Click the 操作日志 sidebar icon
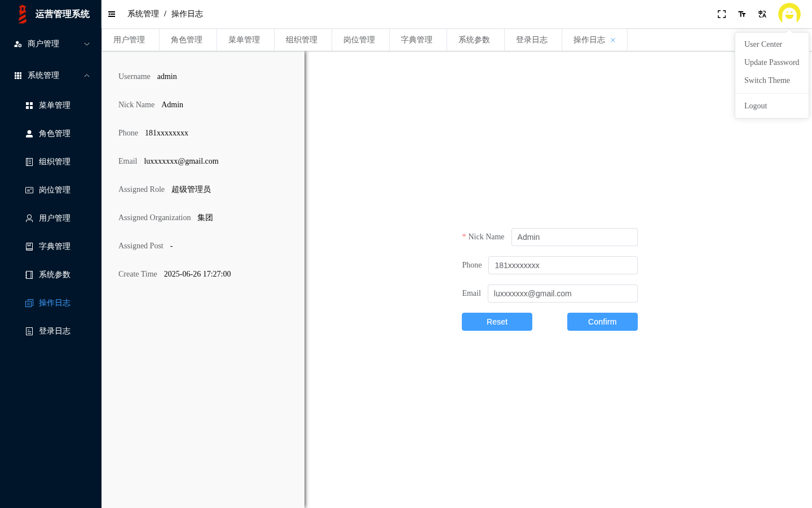812x508 pixels. click(29, 303)
